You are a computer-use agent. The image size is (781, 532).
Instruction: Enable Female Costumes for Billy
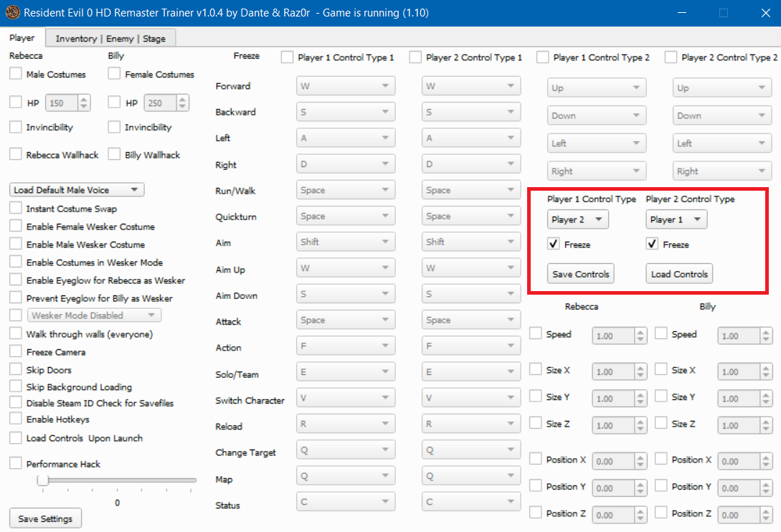click(114, 74)
